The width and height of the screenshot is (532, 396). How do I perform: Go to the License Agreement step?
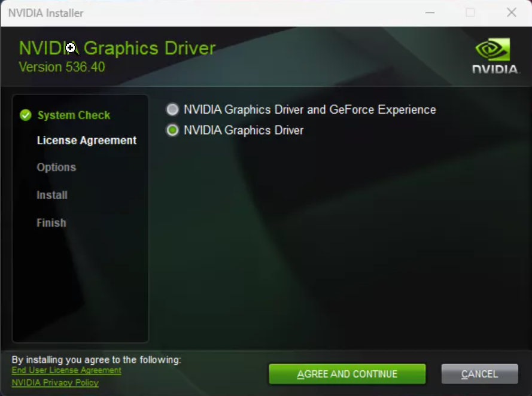point(87,141)
